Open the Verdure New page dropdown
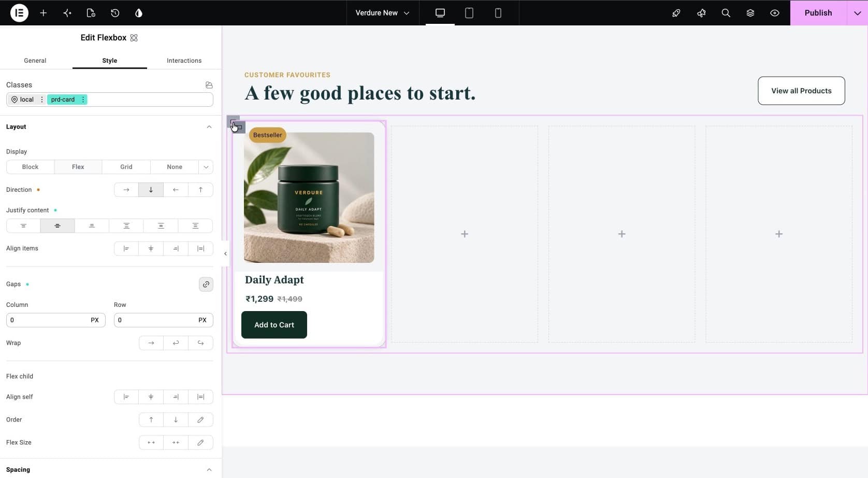868x478 pixels. pyautogui.click(x=383, y=13)
